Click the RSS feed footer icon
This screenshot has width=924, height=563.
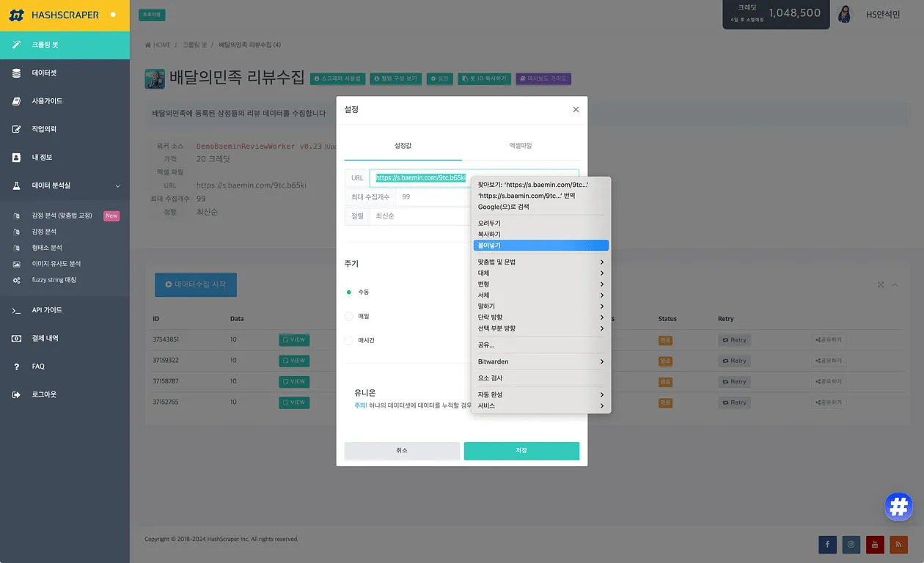coord(898,544)
